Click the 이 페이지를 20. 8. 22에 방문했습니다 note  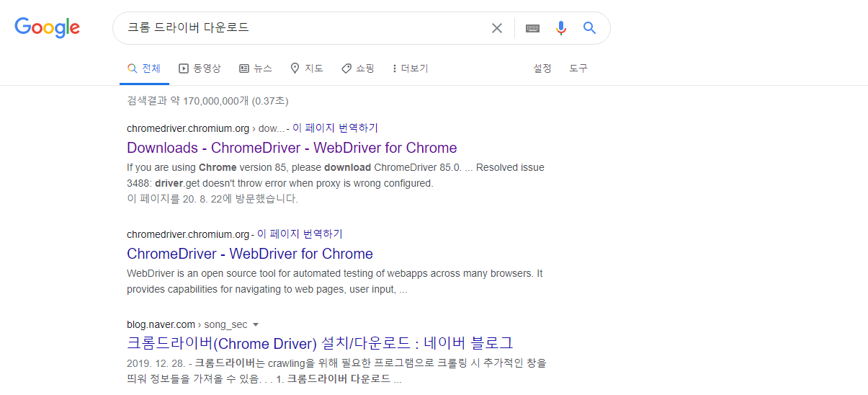tap(212, 198)
